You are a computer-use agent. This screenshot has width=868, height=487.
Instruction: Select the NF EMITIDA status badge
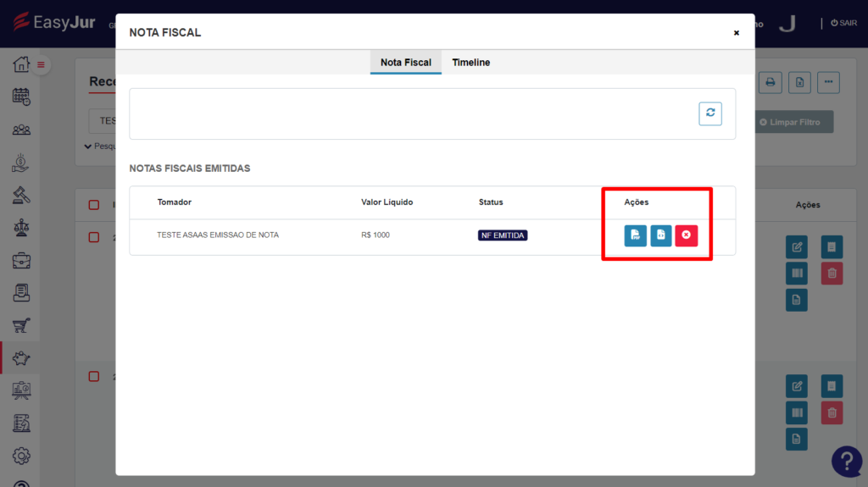pos(503,235)
